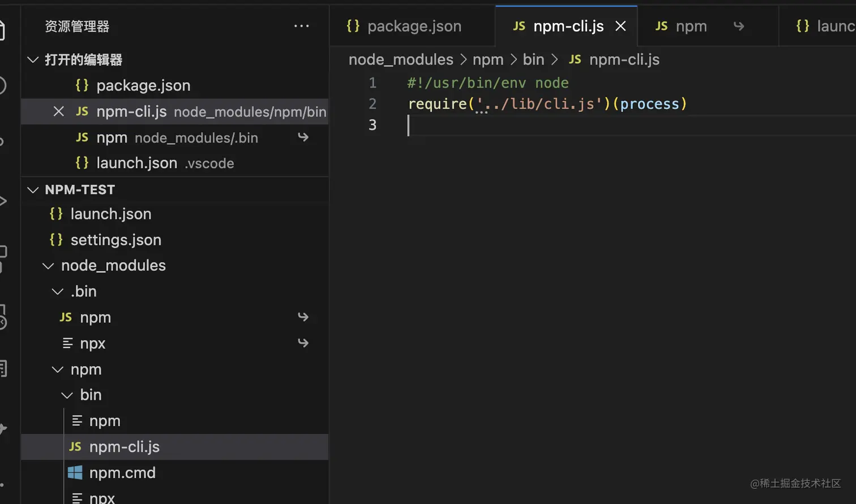Click line number 1 in gutter
Image resolution: width=856 pixels, height=504 pixels.
click(x=373, y=83)
